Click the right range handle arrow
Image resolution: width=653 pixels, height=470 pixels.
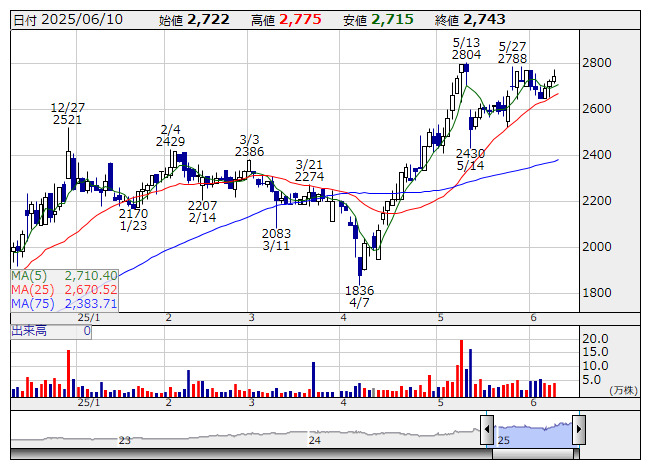[579, 430]
